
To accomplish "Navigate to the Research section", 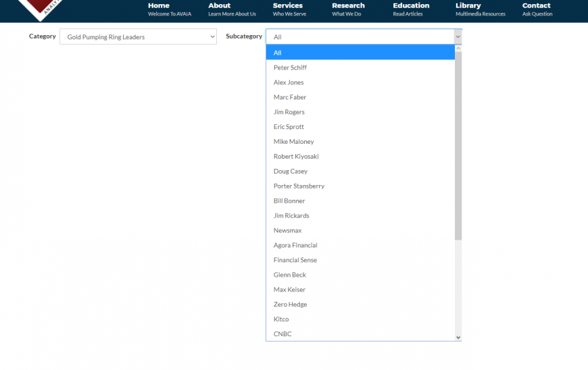I will [348, 9].
